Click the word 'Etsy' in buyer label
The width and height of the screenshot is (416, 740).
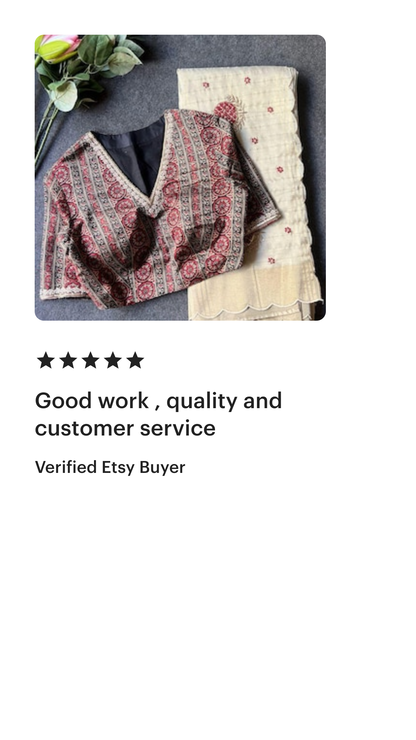(118, 467)
